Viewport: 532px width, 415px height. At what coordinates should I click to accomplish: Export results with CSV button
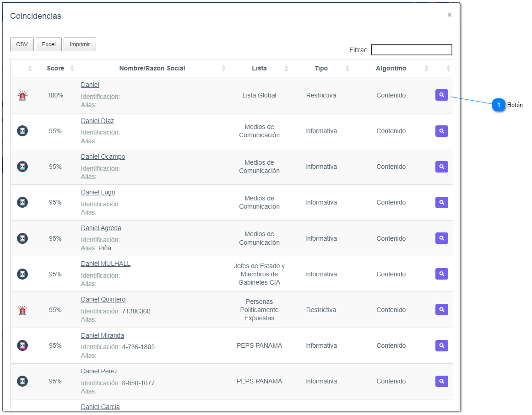22,44
